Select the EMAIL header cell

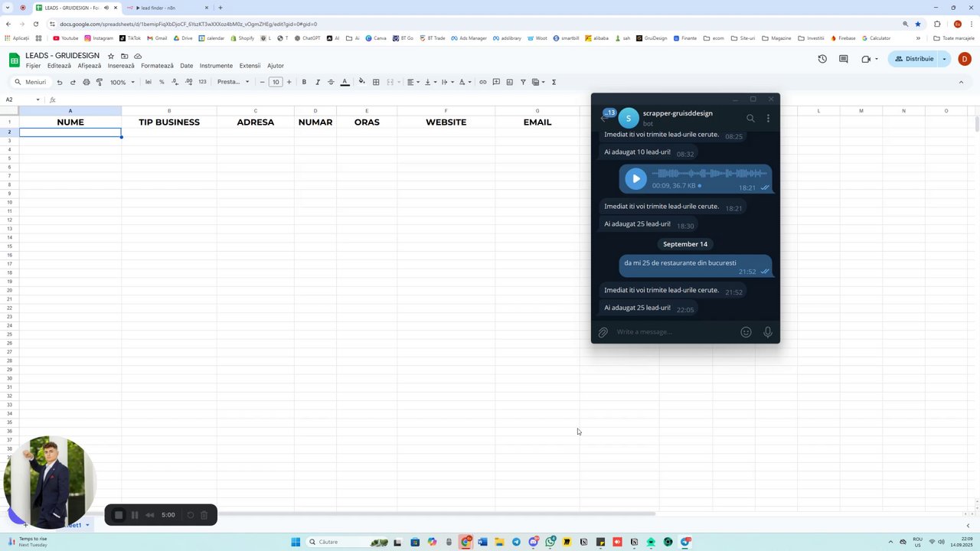[x=537, y=122]
